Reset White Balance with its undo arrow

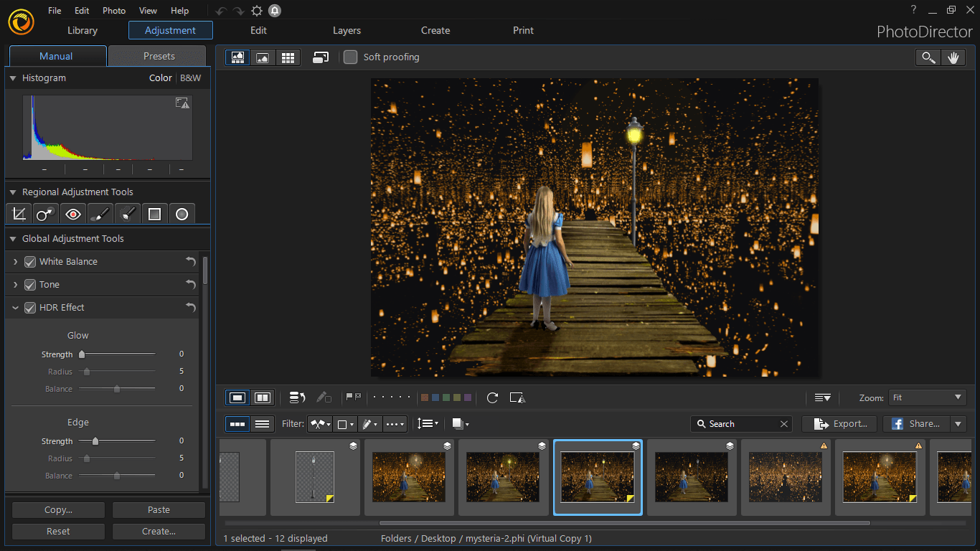tap(190, 262)
